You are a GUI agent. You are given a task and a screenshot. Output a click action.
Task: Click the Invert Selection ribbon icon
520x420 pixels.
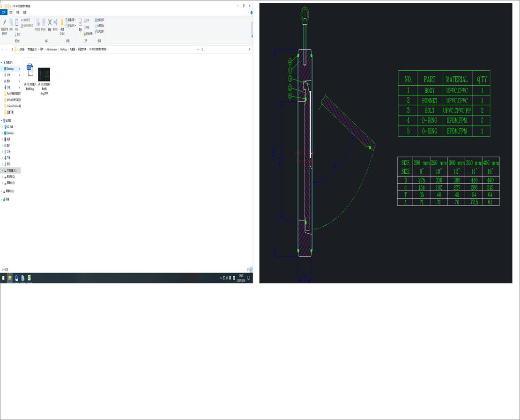[97, 30]
